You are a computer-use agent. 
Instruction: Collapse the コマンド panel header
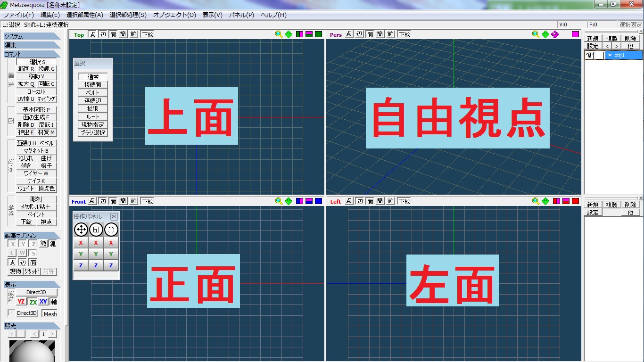[x=33, y=54]
